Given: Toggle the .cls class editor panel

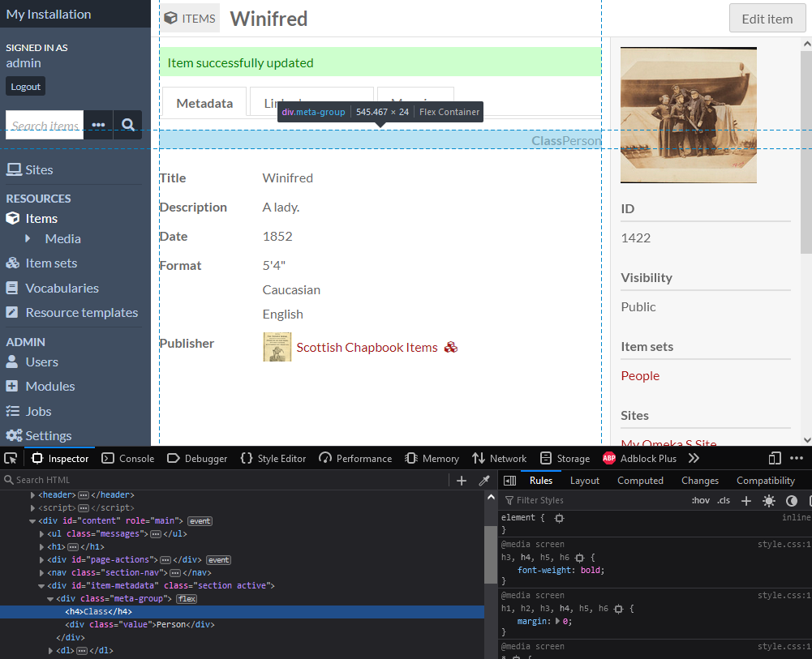Looking at the screenshot, I should tap(723, 500).
